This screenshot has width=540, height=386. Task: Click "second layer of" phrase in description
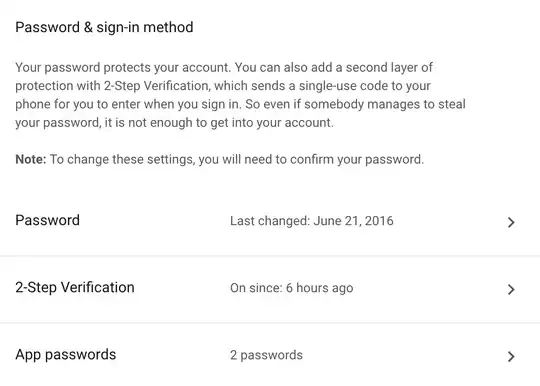coord(389,67)
